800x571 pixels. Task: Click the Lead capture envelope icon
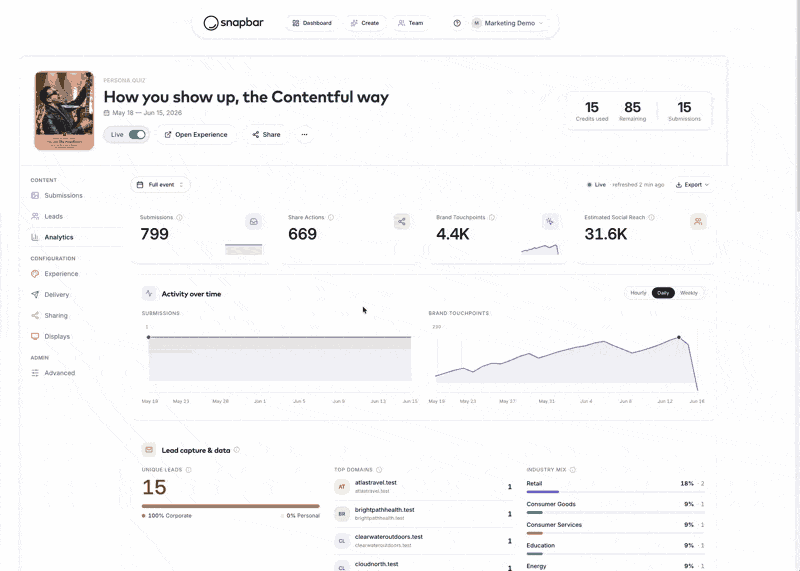pos(149,450)
